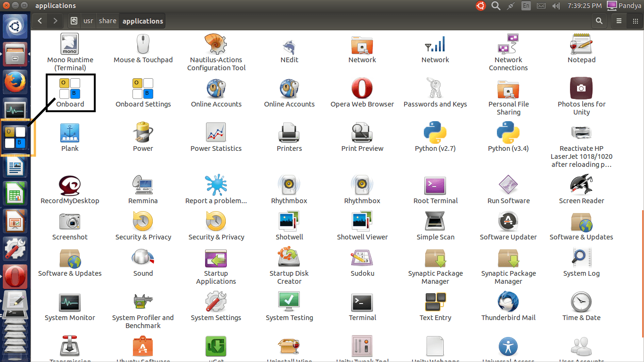The height and width of the screenshot is (362, 644).
Task: Open the Plank application icon
Action: [x=70, y=132]
